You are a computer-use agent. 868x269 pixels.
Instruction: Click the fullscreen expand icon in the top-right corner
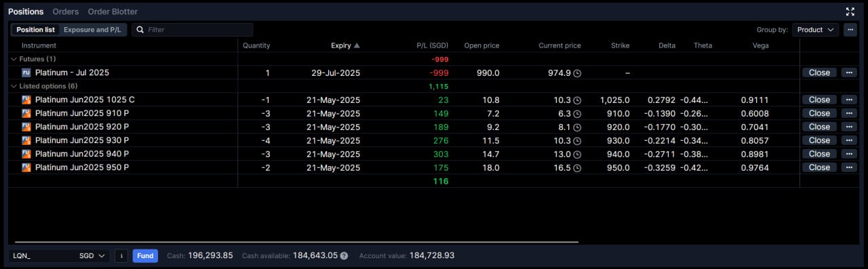coord(850,12)
